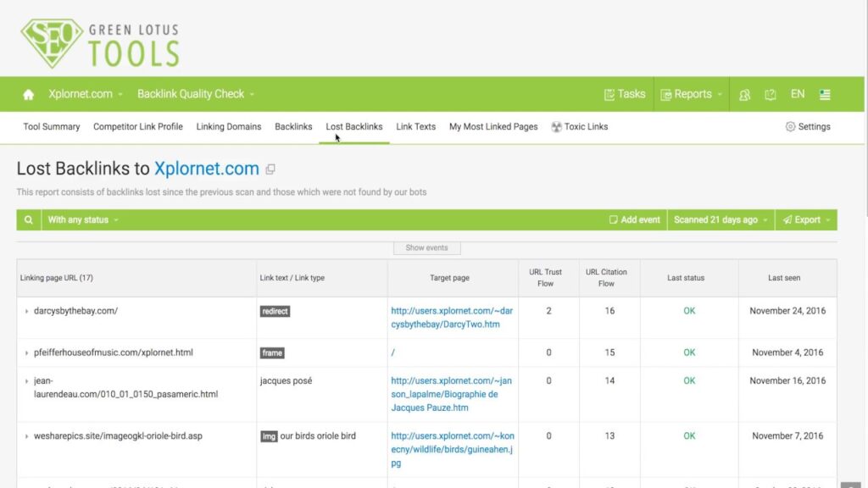Select the Backlinks tab

[x=293, y=127]
